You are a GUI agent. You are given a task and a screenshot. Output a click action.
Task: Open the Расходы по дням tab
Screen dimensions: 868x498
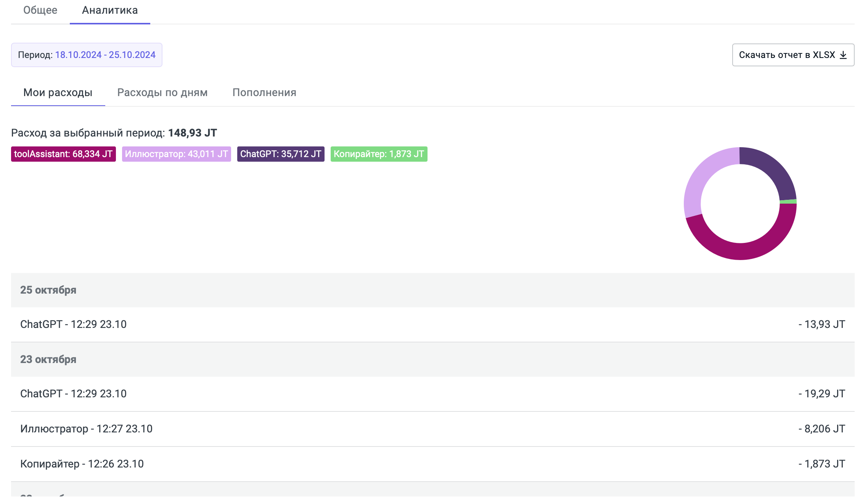pyautogui.click(x=162, y=93)
